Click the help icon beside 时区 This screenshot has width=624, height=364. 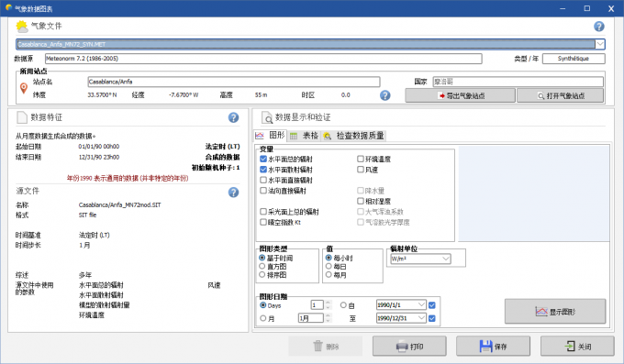pyautogui.click(x=384, y=95)
